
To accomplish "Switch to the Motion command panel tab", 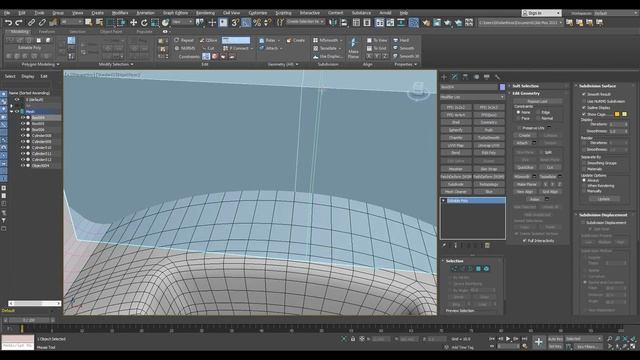I will tap(476, 77).
